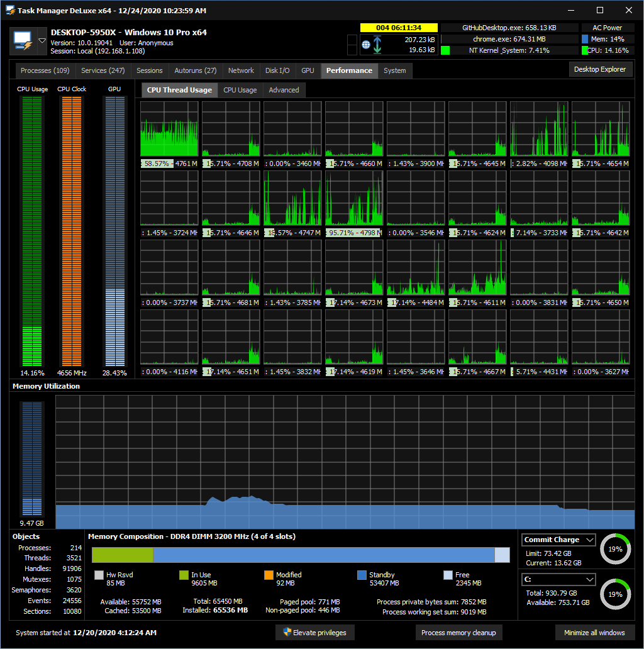Switch to the CPU Usage sub-tab
644x649 pixels.
coord(240,90)
